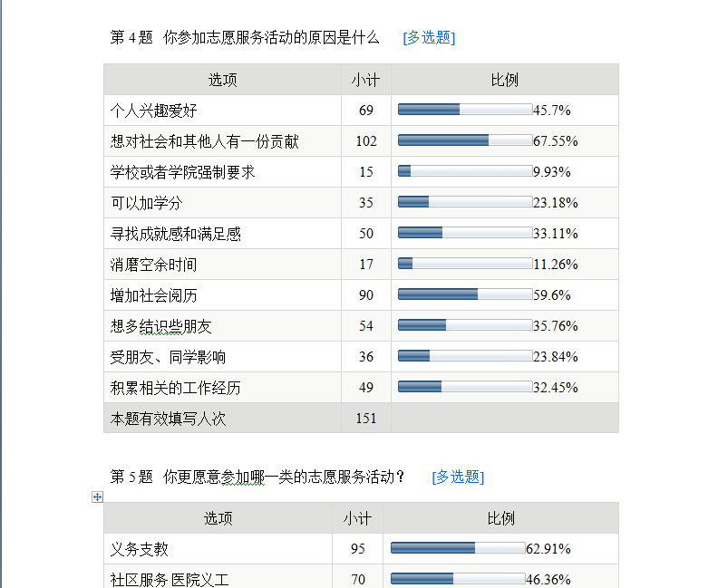Image resolution: width=718 pixels, height=588 pixels.
Task: Click the progress bar for 个人兴趣爱好
Action: point(465,111)
